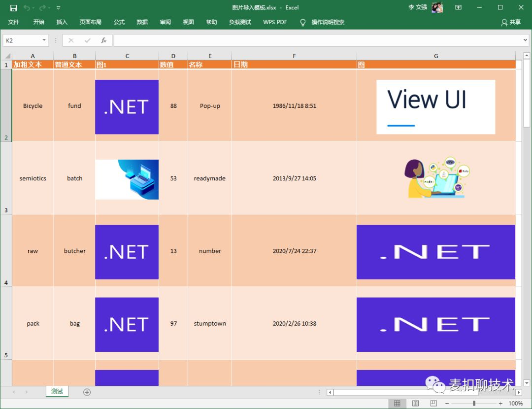Click the cell containing semiotics
This screenshot has width=532, height=409.
(33, 178)
